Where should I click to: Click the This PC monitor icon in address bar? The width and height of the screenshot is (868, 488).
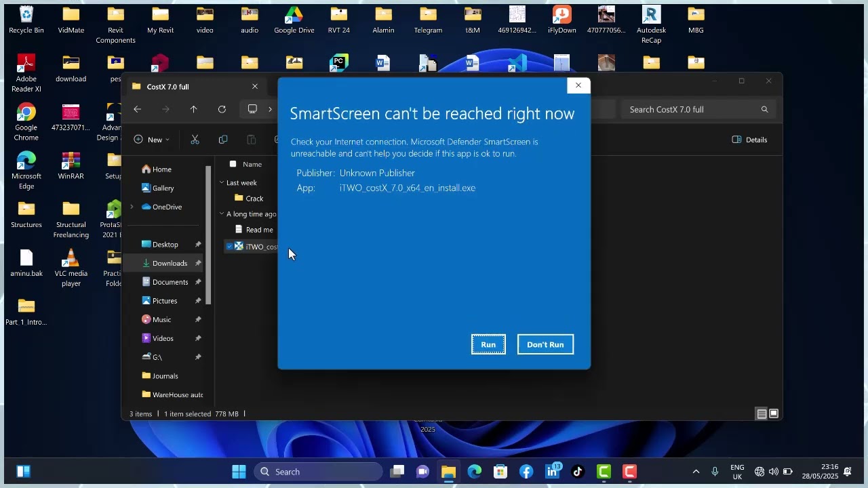pyautogui.click(x=252, y=109)
